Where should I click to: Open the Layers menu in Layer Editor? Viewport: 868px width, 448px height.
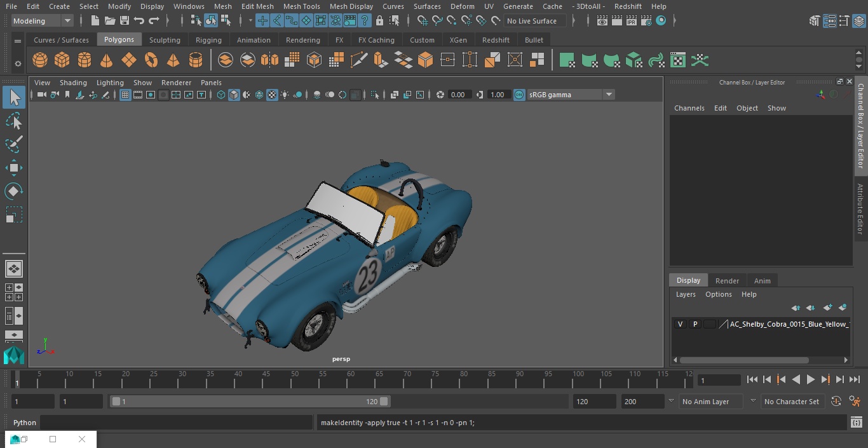click(686, 294)
